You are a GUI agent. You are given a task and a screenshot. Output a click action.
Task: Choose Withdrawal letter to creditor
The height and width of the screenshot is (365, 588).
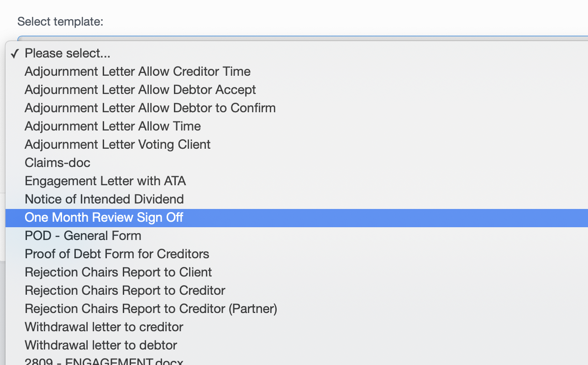[104, 327]
